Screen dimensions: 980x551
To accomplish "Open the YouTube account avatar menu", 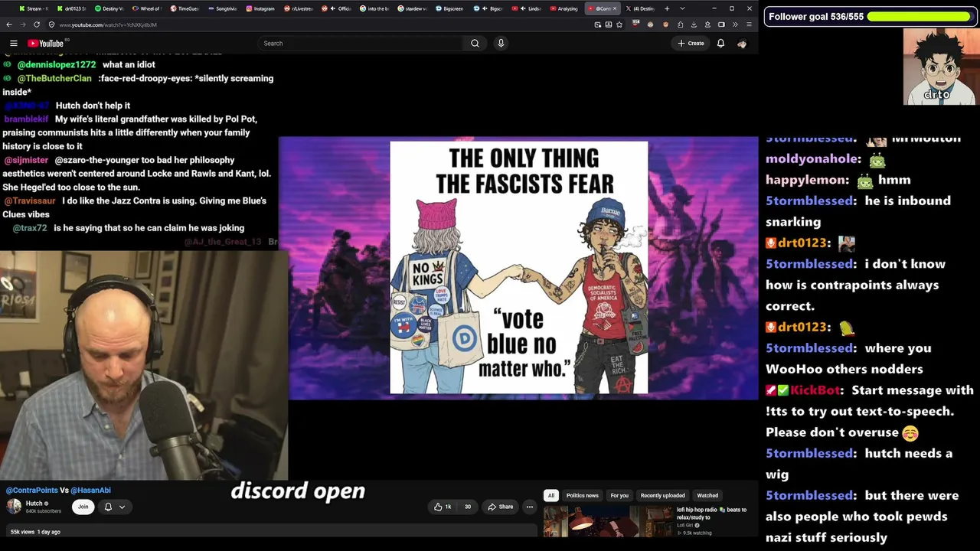I will [x=742, y=44].
